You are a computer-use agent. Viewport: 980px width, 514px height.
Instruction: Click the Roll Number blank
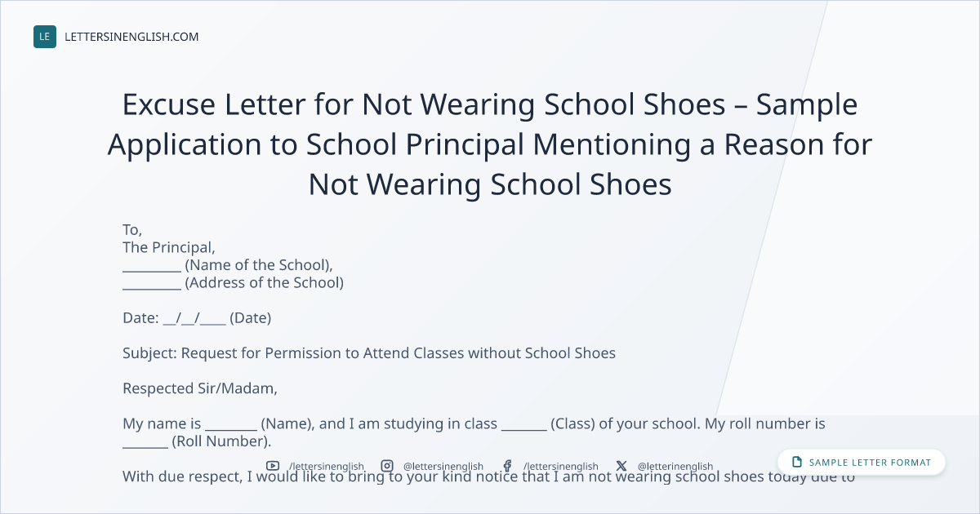145,442
